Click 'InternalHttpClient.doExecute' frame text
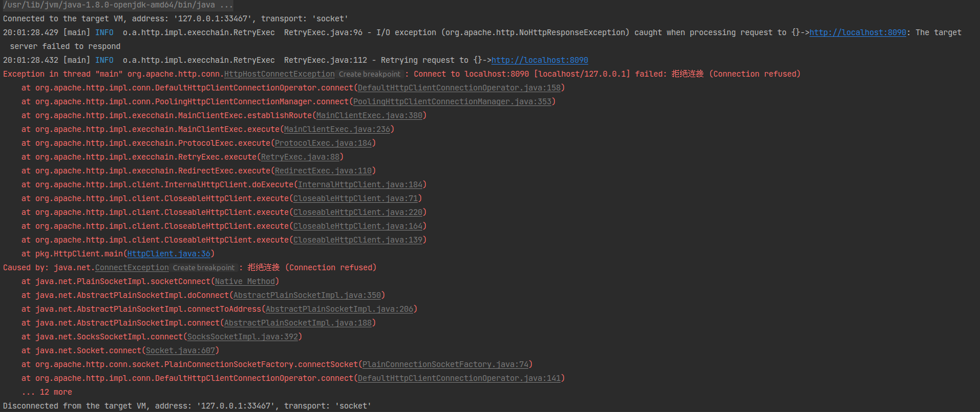 (229, 184)
